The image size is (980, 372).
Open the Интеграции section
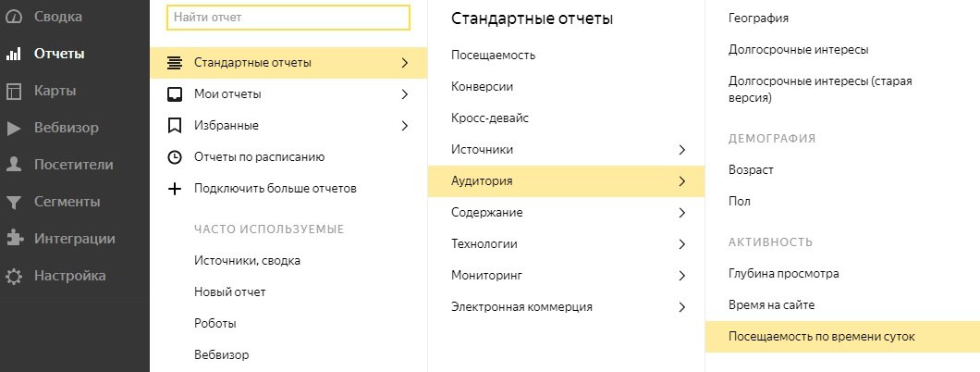click(x=74, y=239)
